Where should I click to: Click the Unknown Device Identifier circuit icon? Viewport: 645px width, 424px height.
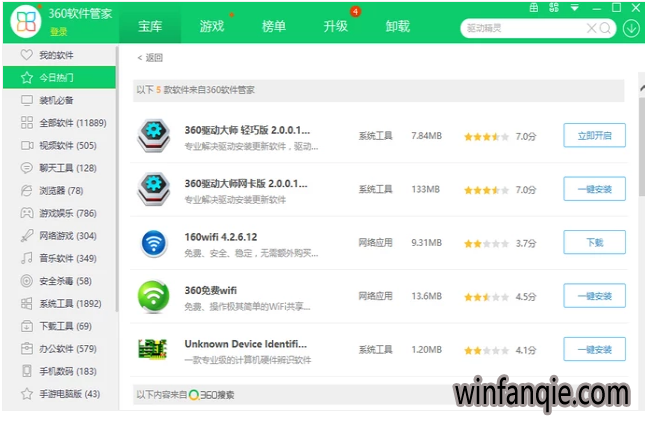pos(153,350)
